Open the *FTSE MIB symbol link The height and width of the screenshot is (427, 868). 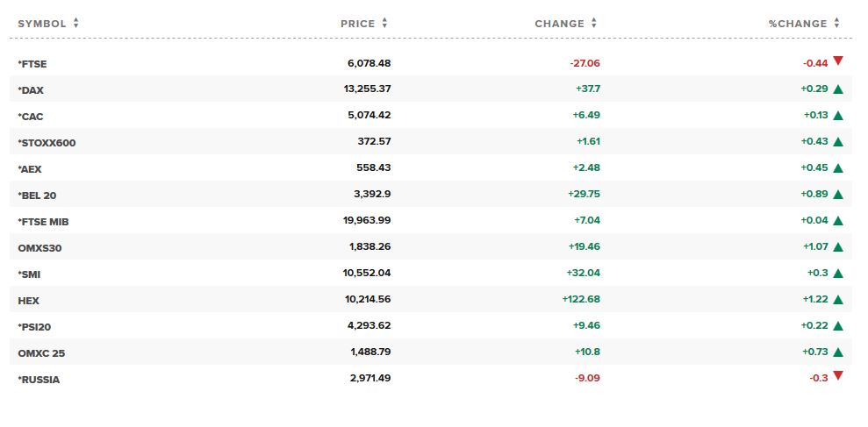pyautogui.click(x=43, y=222)
